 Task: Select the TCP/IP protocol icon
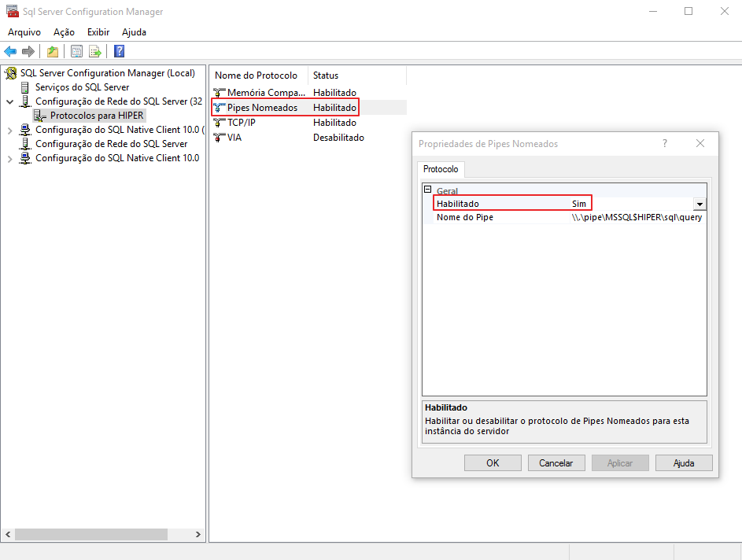[x=220, y=123]
